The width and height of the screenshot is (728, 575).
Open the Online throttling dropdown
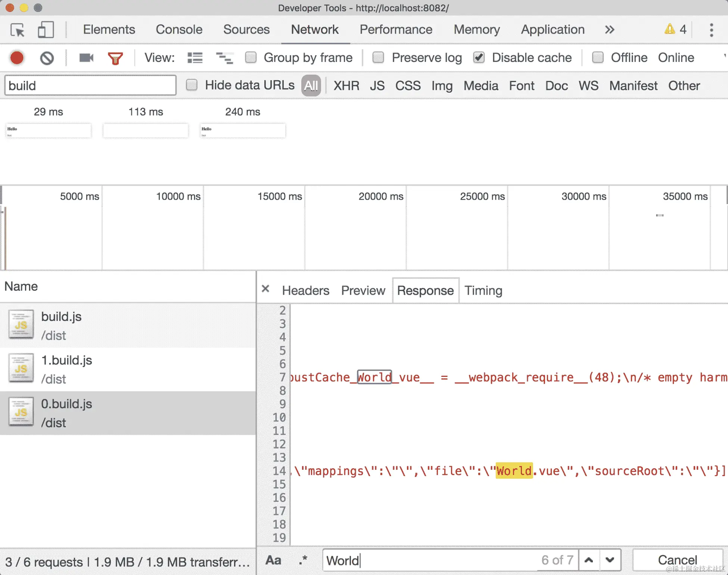point(676,57)
